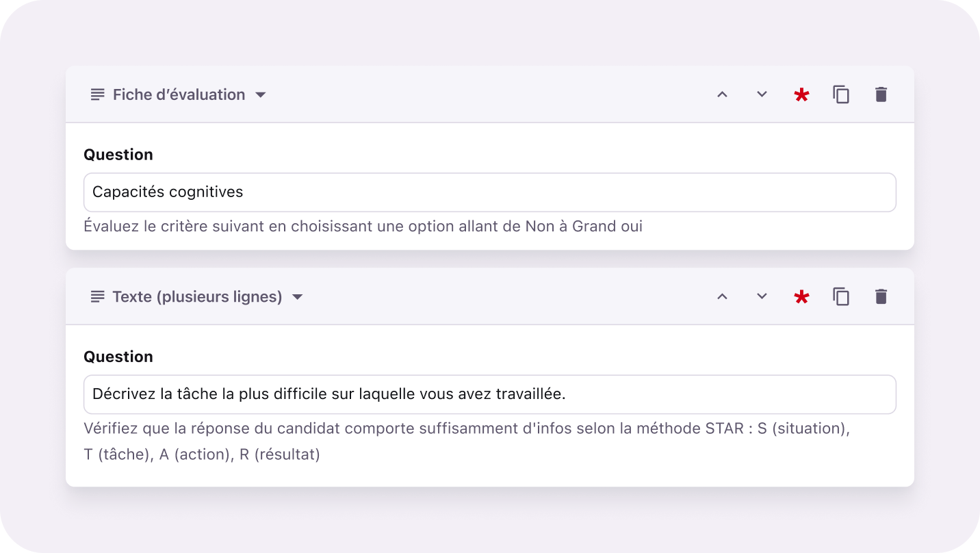Click into the Décrivez la tâche question field
980x553 pixels.
pyautogui.click(x=489, y=394)
